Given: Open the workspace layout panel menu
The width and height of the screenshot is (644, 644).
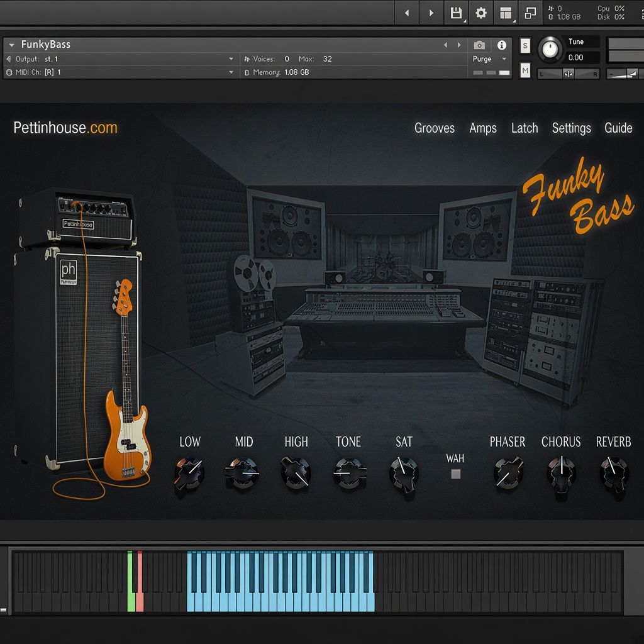Looking at the screenshot, I should [506, 13].
